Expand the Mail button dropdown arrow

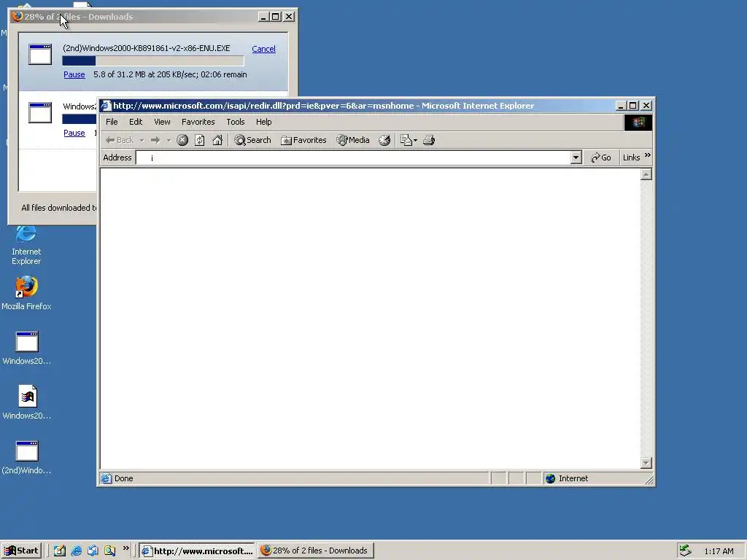point(415,141)
